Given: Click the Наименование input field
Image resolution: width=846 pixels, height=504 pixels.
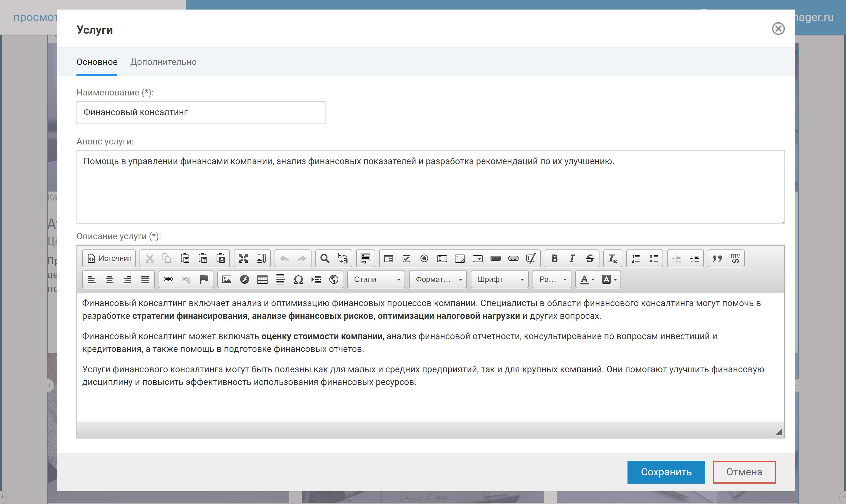Looking at the screenshot, I should pyautogui.click(x=201, y=112).
